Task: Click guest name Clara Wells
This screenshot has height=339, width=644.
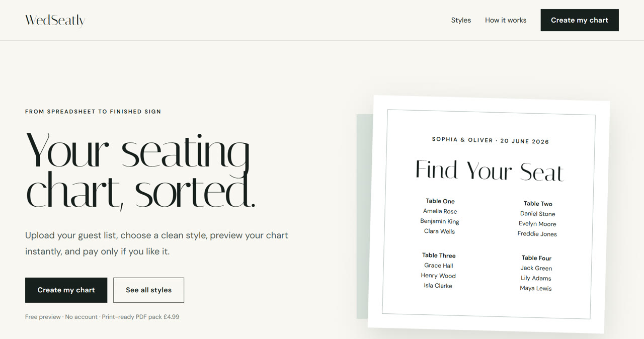Action: click(439, 231)
